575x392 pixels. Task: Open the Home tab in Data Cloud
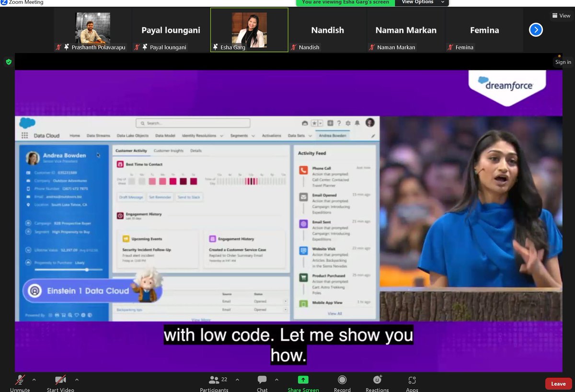pyautogui.click(x=75, y=136)
